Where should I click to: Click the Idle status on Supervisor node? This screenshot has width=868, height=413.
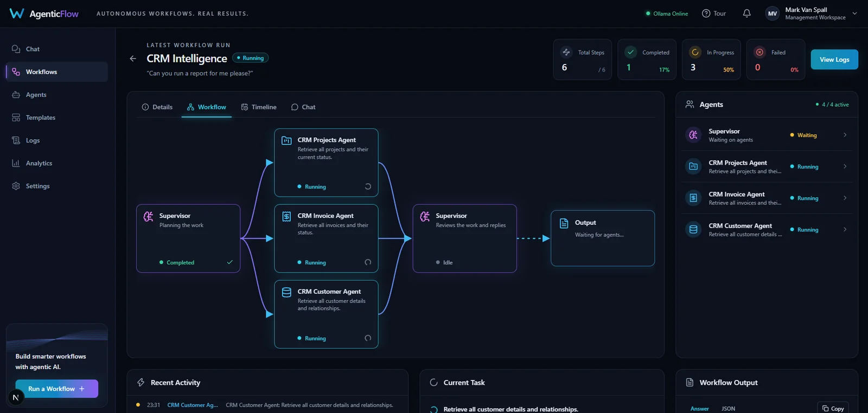(x=444, y=262)
